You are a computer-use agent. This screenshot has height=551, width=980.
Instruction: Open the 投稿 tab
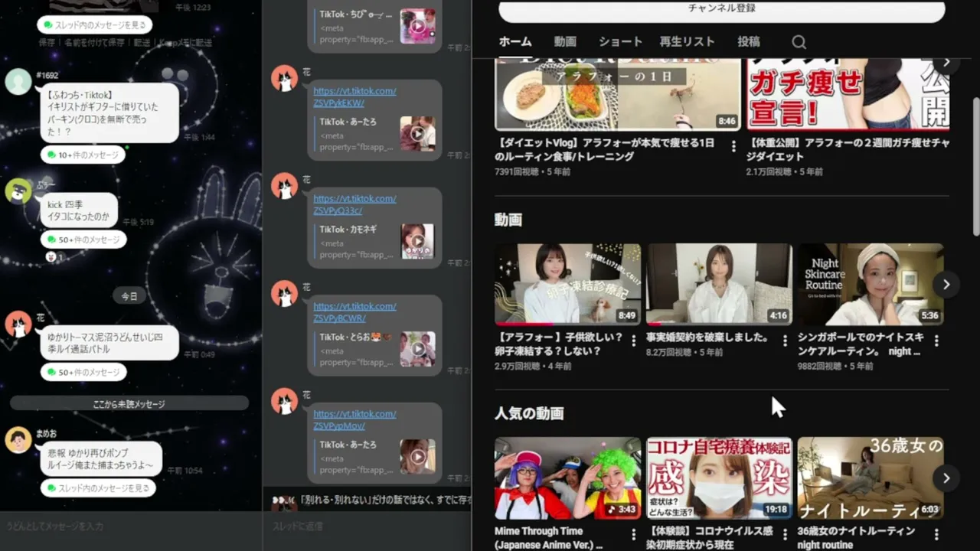(749, 42)
